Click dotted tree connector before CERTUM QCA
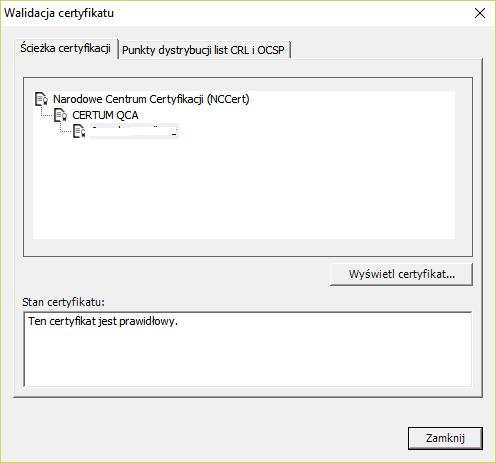The image size is (496, 463). [x=47, y=112]
